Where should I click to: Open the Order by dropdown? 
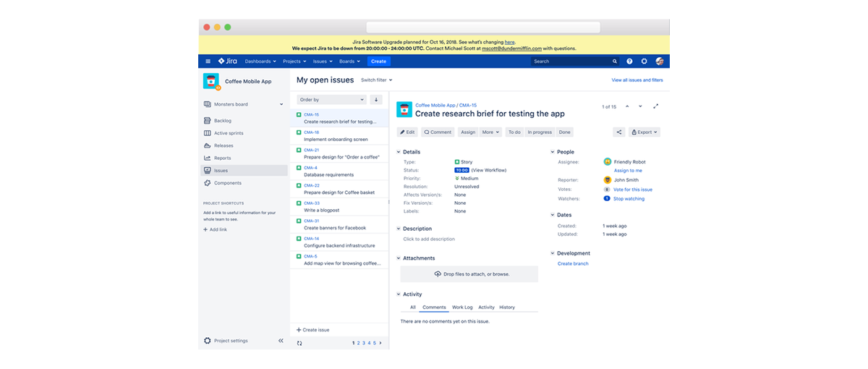tap(332, 100)
